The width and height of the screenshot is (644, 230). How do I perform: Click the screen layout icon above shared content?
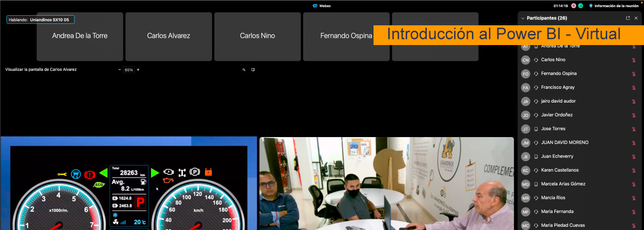pyautogui.click(x=253, y=70)
